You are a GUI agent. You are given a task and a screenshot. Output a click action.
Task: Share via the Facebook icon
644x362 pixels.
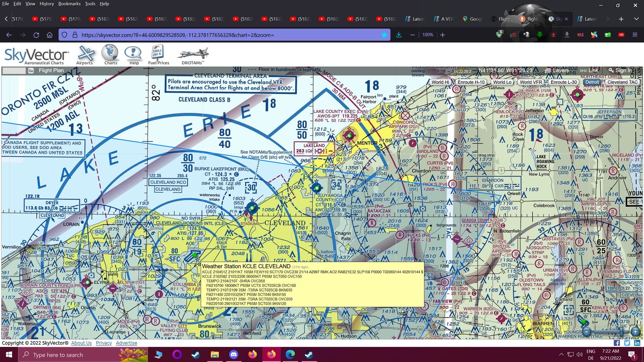pyautogui.click(x=616, y=343)
